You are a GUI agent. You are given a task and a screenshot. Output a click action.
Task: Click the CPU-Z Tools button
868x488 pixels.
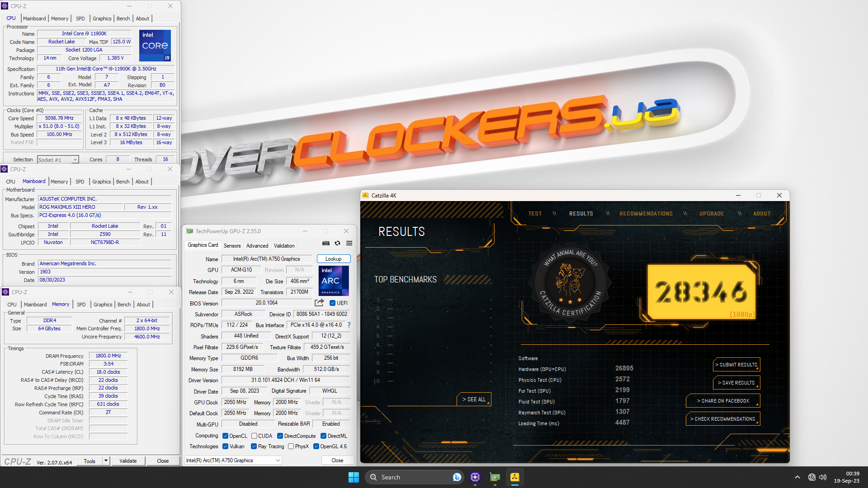[90, 461]
